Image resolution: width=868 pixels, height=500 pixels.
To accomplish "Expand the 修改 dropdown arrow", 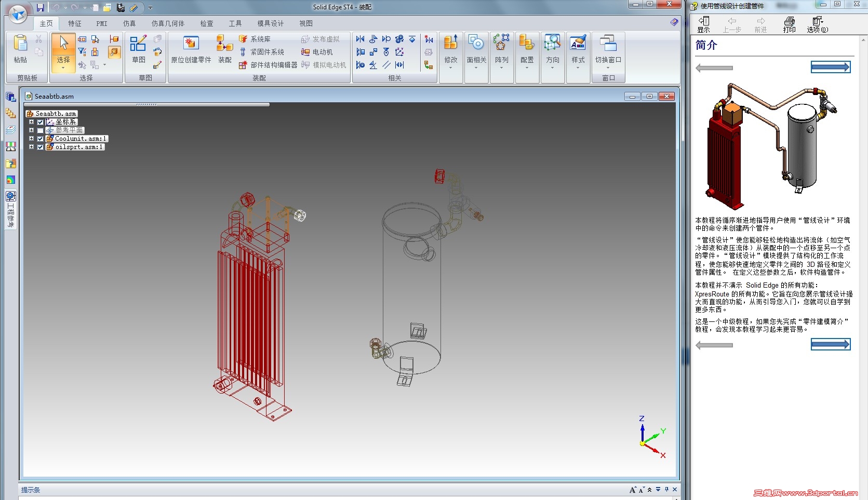I will click(x=451, y=67).
